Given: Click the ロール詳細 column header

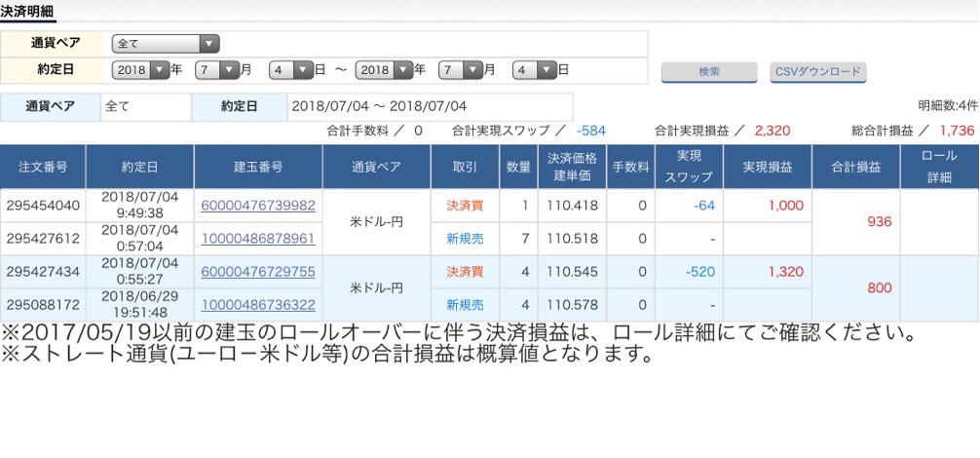Looking at the screenshot, I should (939, 167).
